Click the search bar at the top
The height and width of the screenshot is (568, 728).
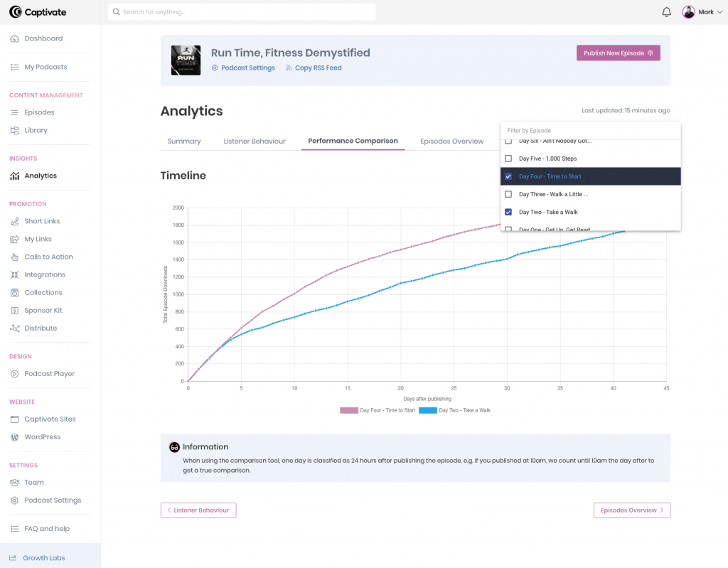(x=242, y=11)
